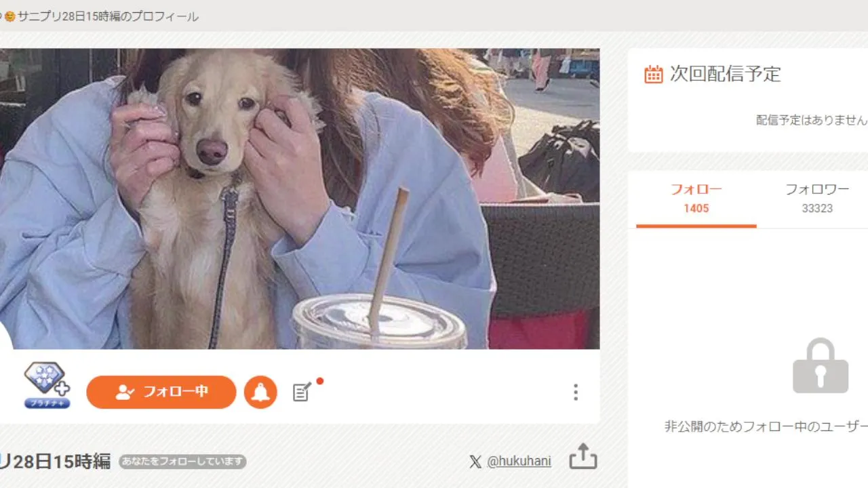Open the X account @hukuhani link
The height and width of the screenshot is (488, 868).
tap(519, 462)
